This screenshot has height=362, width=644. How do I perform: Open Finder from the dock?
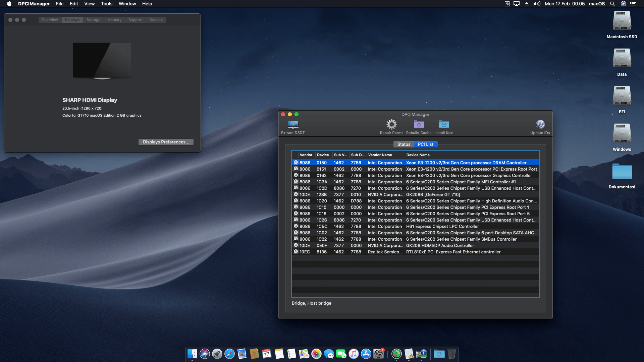pyautogui.click(x=192, y=354)
